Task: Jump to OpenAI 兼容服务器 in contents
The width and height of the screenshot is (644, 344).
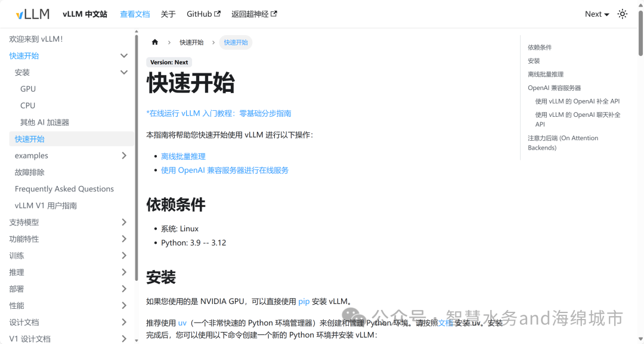Action: (555, 88)
